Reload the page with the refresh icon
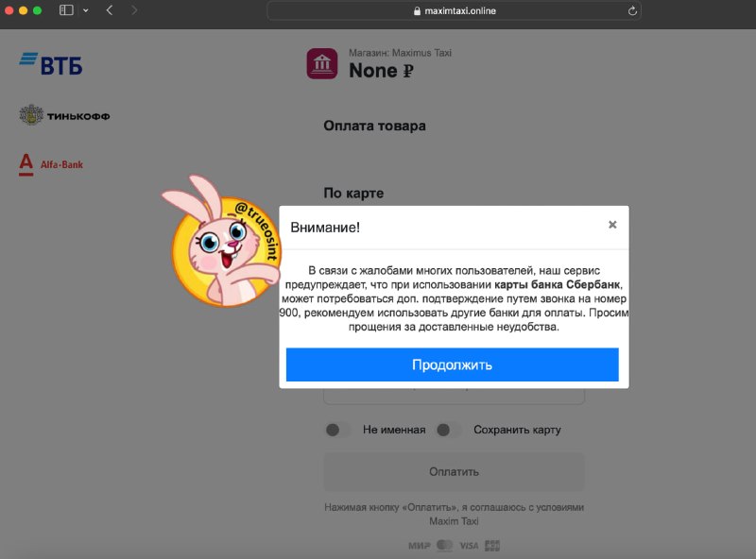 632,10
